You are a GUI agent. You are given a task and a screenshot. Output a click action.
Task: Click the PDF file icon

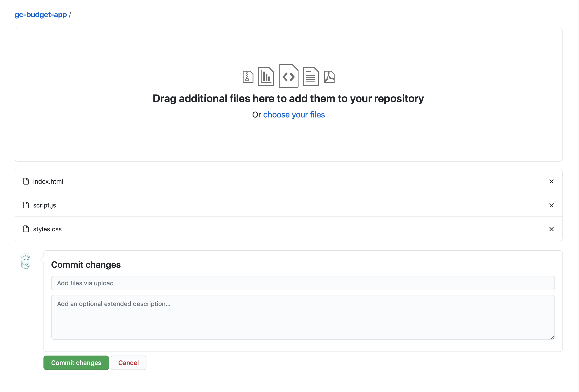point(329,77)
